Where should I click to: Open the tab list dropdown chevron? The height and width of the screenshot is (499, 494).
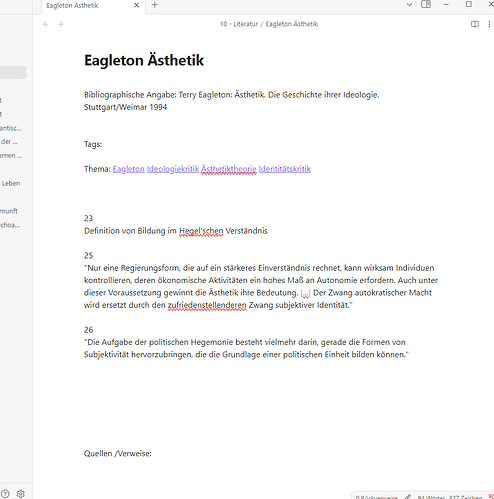point(409,5)
